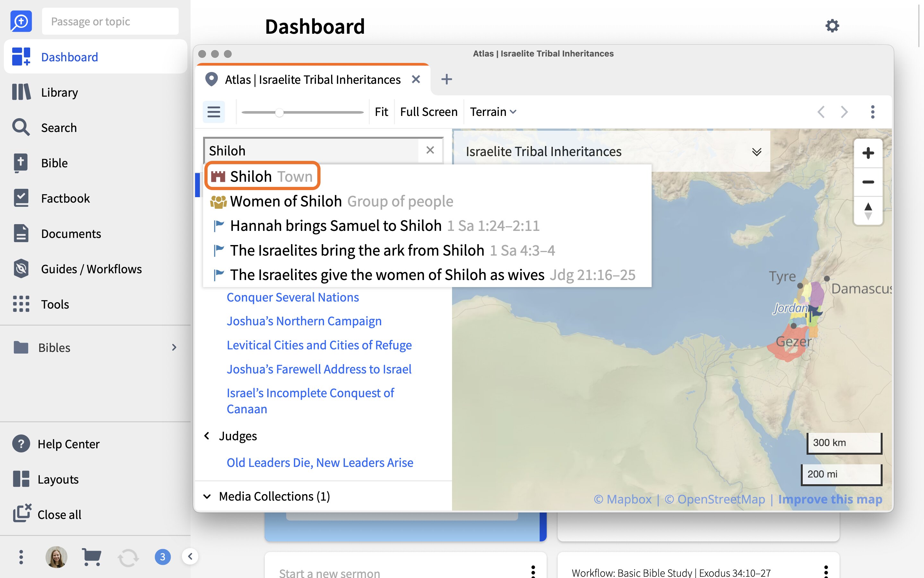Open Joshua's Farewell Address to Israel
The height and width of the screenshot is (578, 924).
319,369
